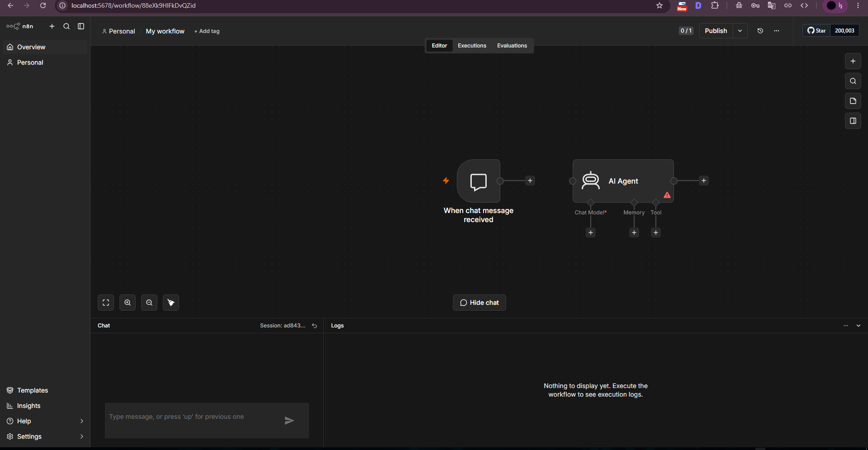Add a Tool sub-node
Screen dimensions: 868x450
pos(656,232)
